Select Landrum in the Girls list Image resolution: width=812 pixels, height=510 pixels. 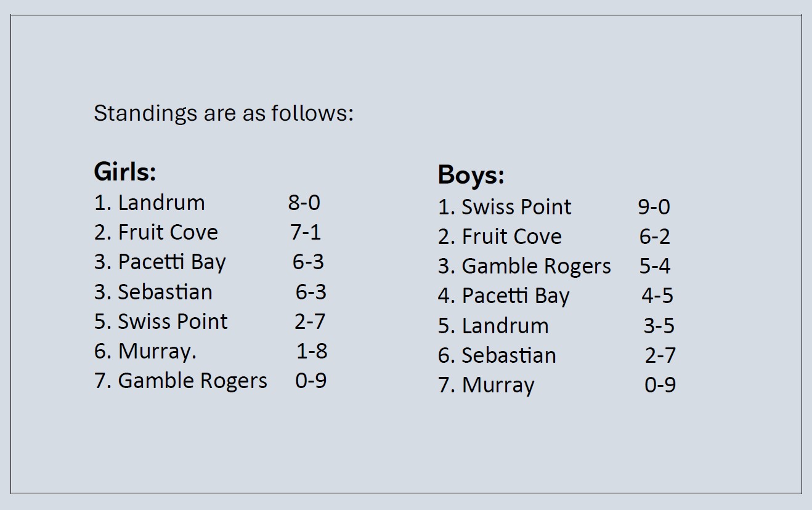click(x=161, y=203)
